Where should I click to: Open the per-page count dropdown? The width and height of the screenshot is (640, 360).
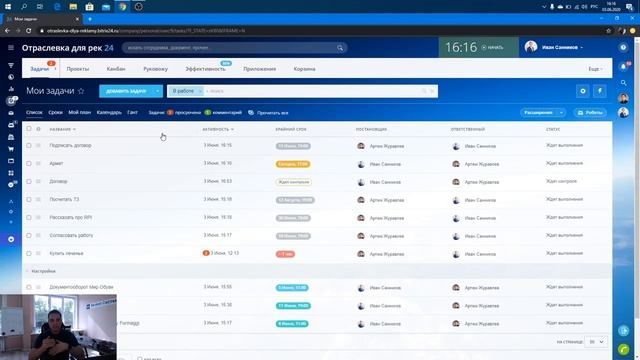596,342
